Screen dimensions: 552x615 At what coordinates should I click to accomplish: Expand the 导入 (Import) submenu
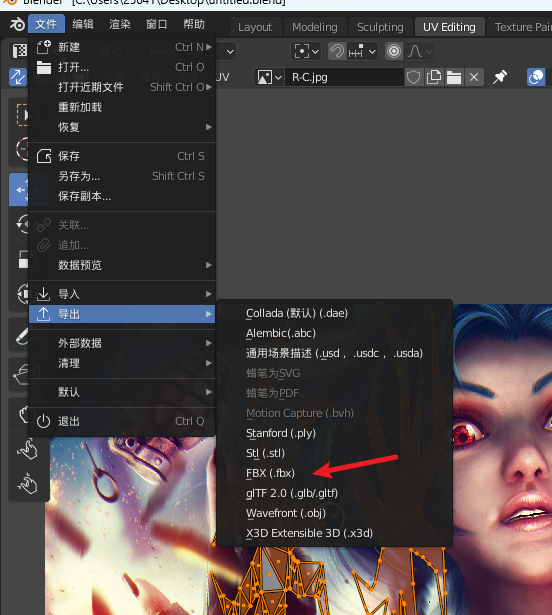point(122,294)
